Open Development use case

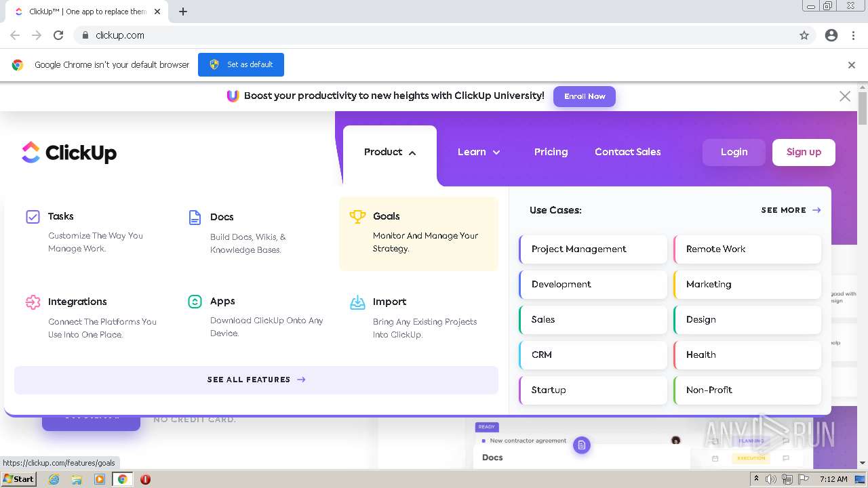pyautogui.click(x=593, y=284)
